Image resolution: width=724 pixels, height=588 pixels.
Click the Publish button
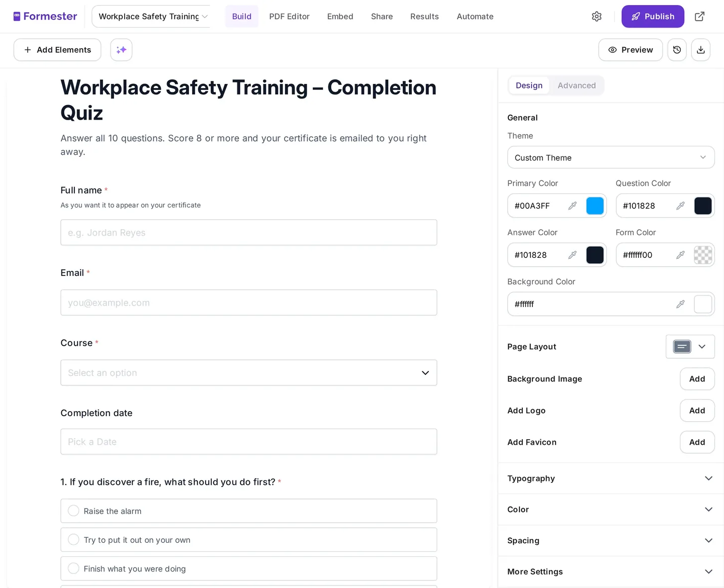653,17
